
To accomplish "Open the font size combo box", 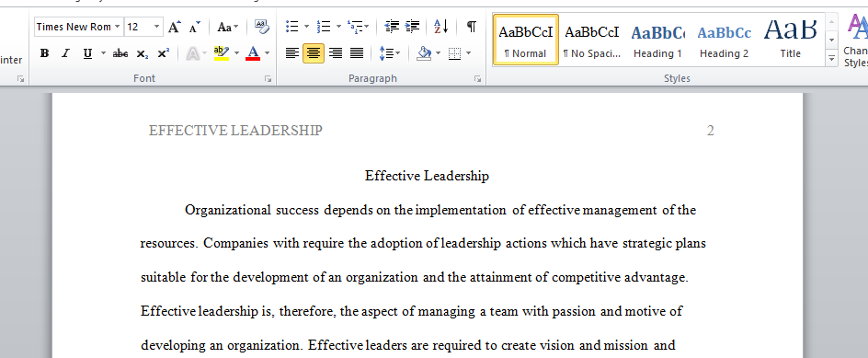I will point(144,27).
